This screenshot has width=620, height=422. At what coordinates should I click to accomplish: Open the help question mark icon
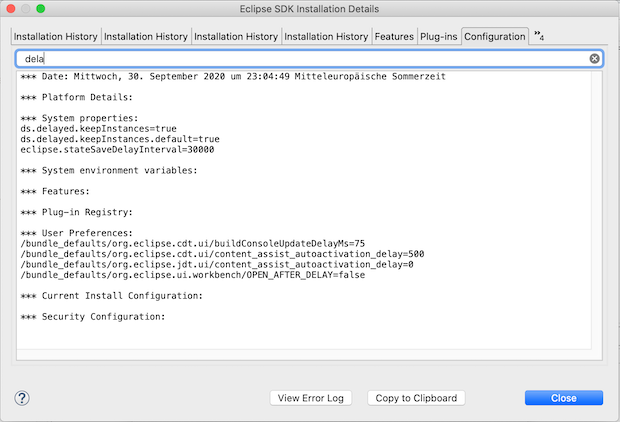coord(22,398)
